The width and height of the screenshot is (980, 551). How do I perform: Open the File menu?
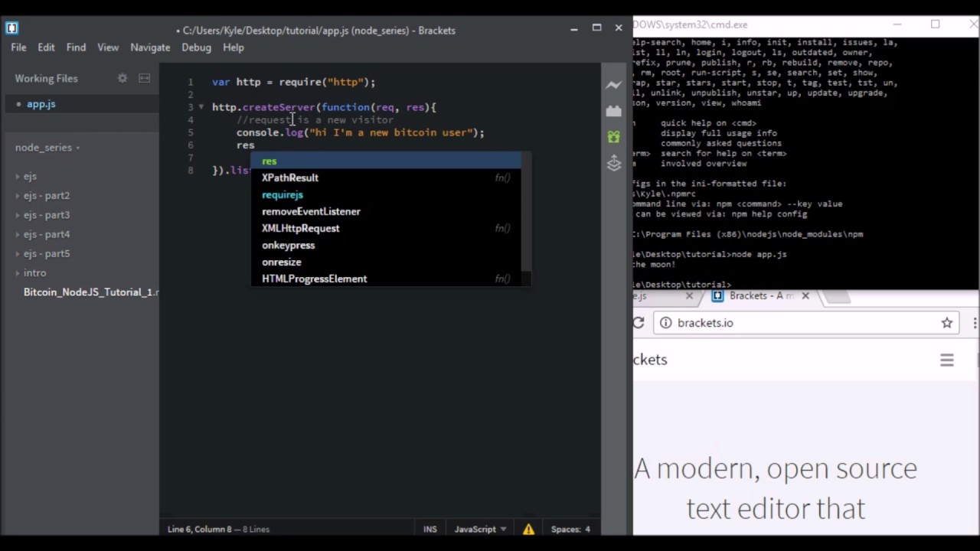18,47
